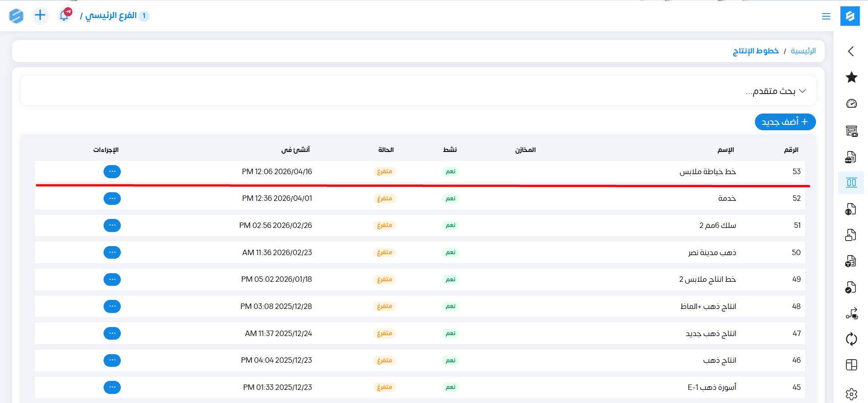Collapse sidebar with the left chevron arrow
This screenshot has height=403, width=868.
[x=851, y=51]
